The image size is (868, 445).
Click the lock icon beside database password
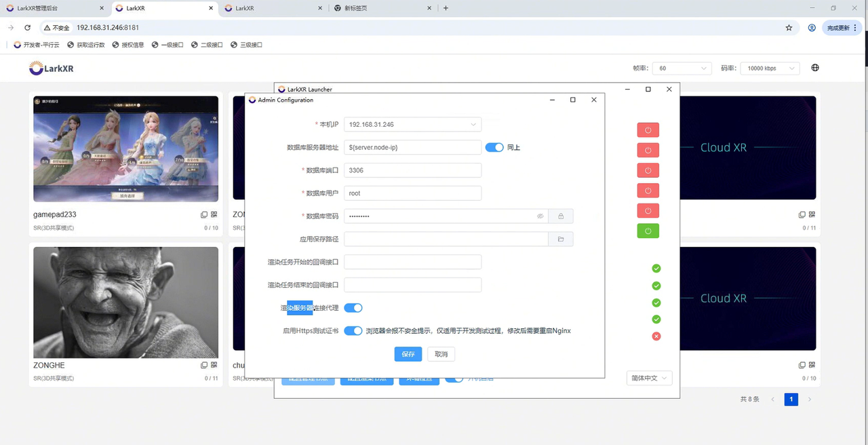(x=561, y=216)
